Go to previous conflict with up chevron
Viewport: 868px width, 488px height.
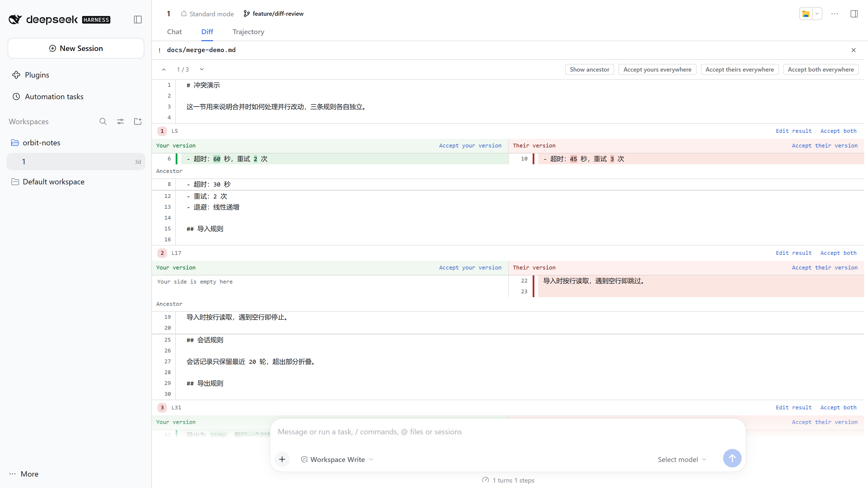pos(164,69)
